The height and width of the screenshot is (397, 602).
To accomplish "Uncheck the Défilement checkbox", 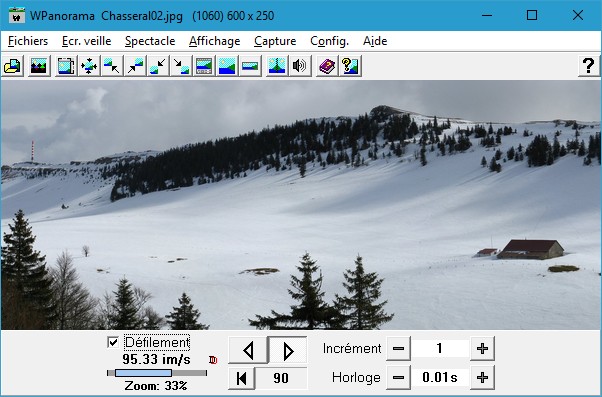I will [113, 342].
